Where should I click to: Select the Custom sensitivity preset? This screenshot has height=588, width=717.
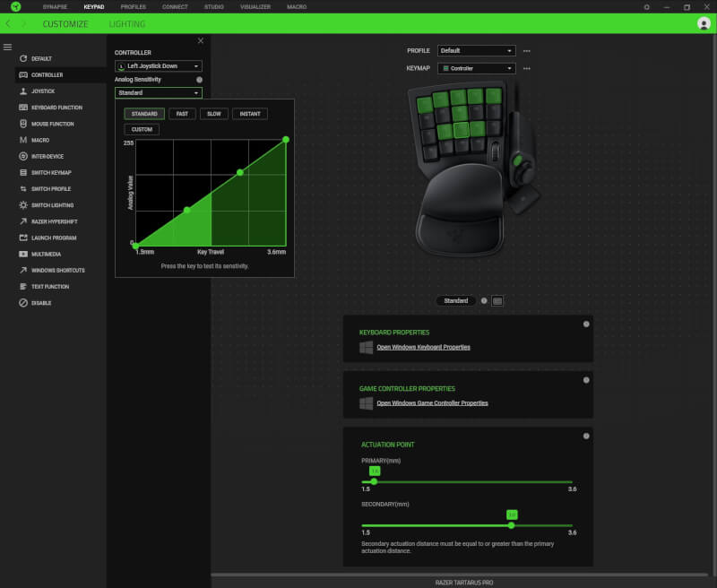pos(142,129)
